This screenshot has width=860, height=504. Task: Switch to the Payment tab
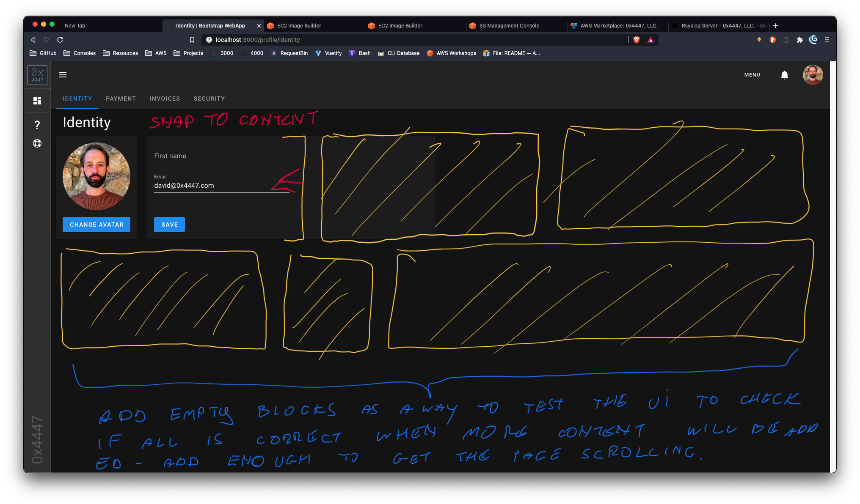point(121,99)
